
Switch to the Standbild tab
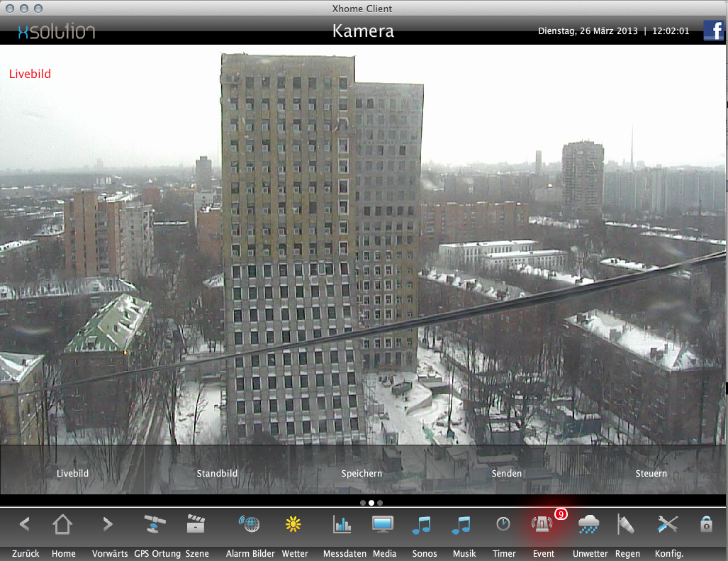pyautogui.click(x=217, y=473)
